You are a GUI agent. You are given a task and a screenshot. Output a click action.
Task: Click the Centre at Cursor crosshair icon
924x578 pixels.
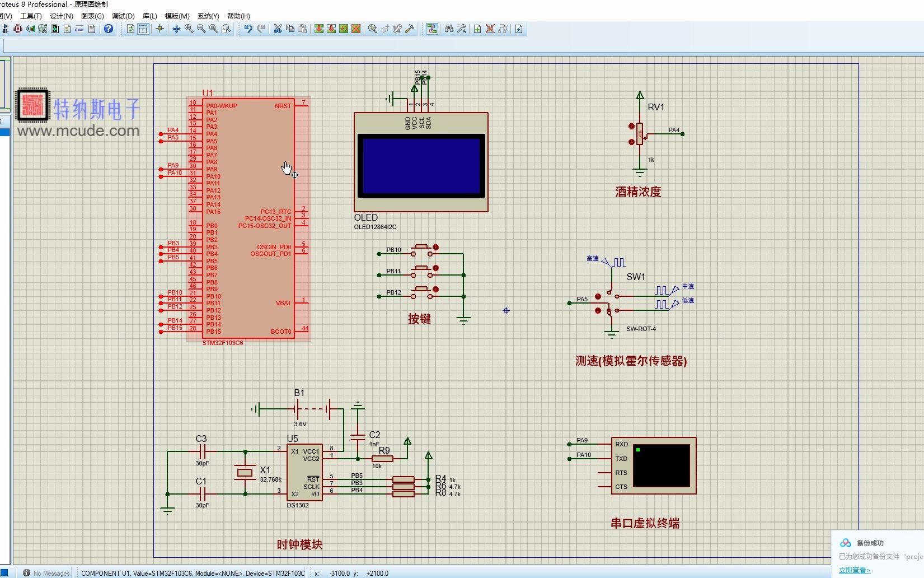click(160, 29)
